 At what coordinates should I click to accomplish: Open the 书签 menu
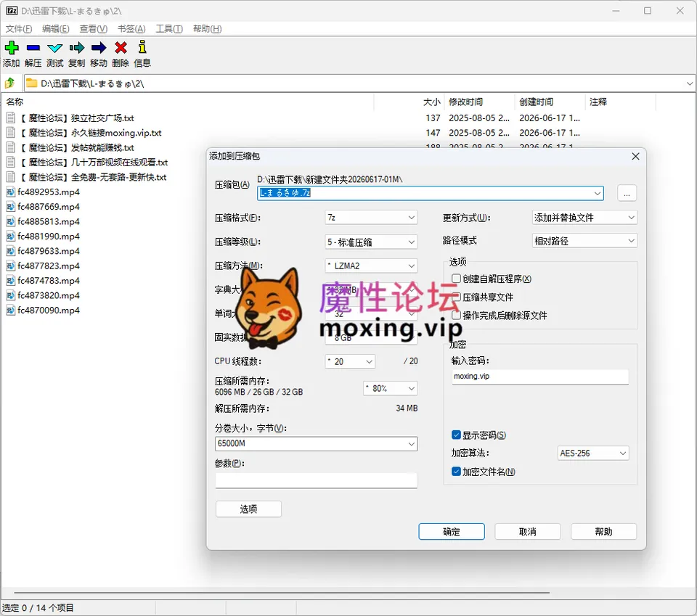pyautogui.click(x=131, y=29)
